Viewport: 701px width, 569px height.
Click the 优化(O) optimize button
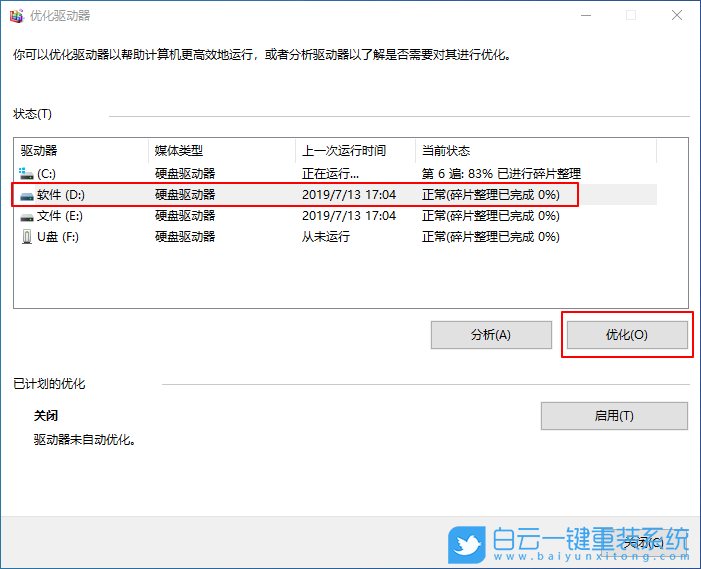pos(627,335)
